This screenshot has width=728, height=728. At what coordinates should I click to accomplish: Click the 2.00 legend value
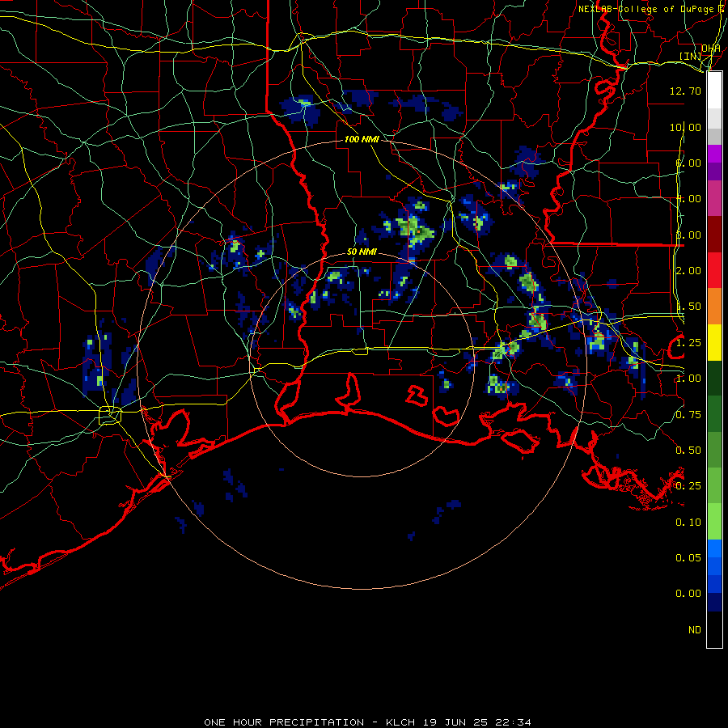688,271
